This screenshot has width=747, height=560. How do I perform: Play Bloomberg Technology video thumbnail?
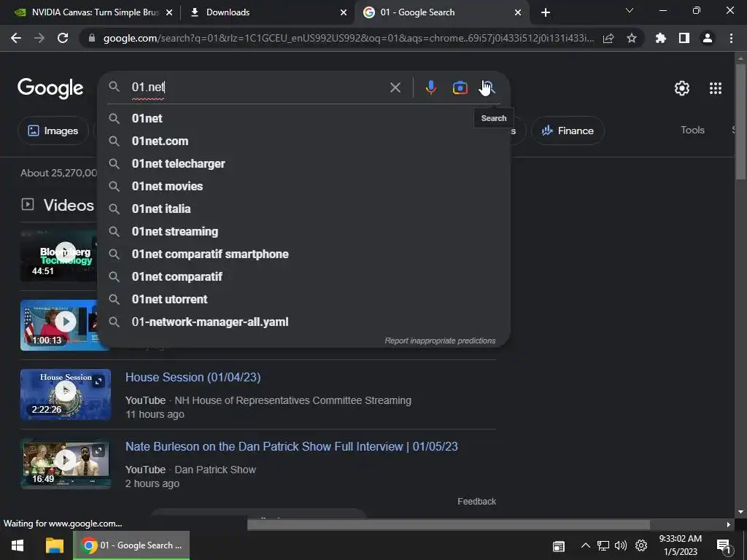coord(58,256)
